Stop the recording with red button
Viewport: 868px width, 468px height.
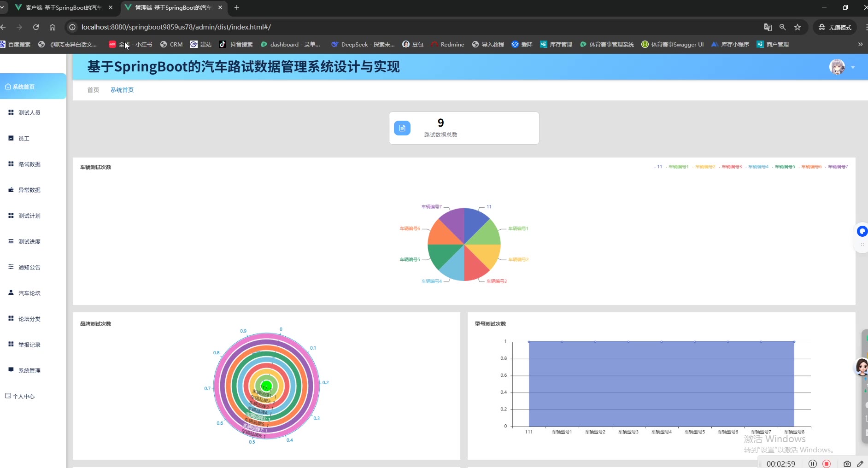[x=827, y=464]
